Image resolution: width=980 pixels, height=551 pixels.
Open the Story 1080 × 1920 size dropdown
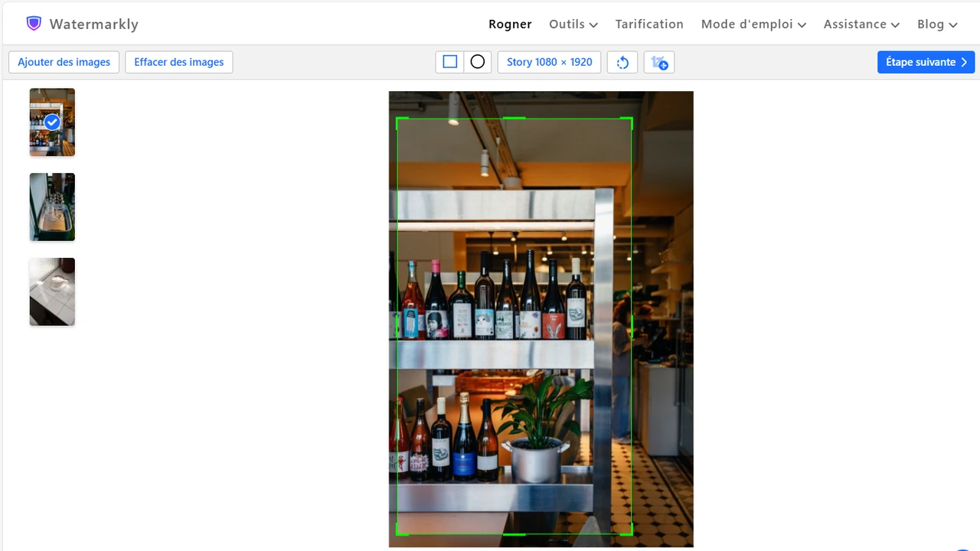click(548, 62)
